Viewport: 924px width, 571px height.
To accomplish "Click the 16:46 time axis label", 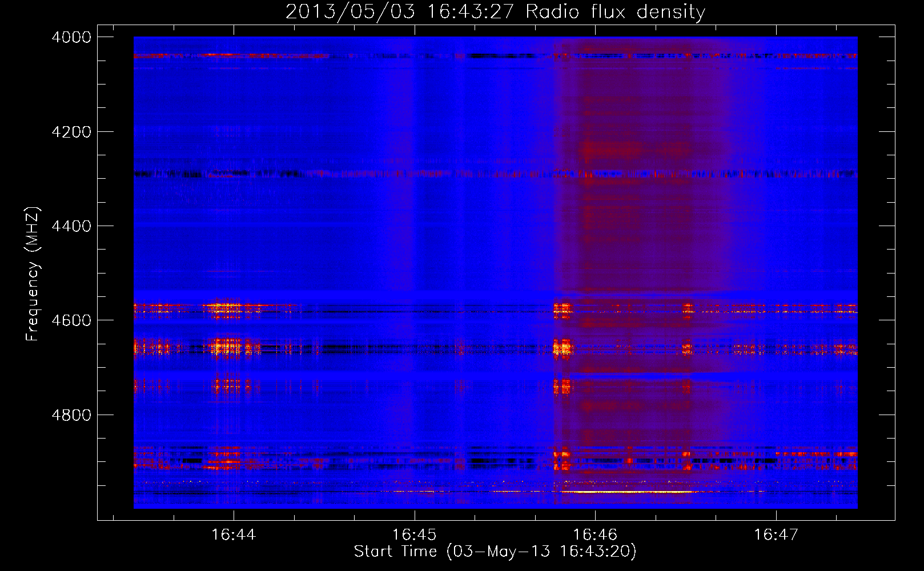I will click(x=595, y=534).
